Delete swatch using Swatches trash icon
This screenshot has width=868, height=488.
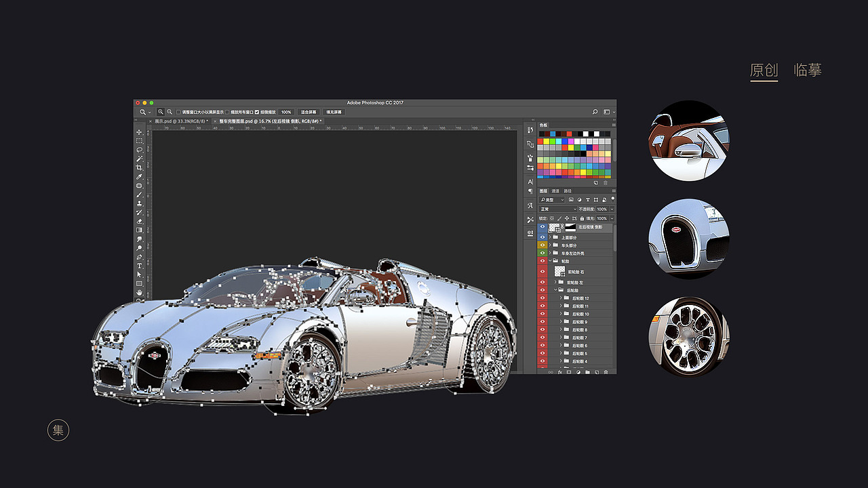(606, 183)
